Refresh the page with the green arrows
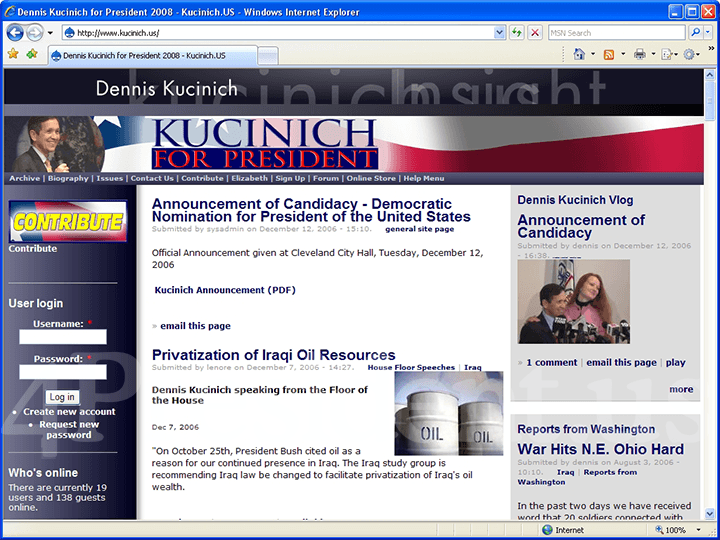Image resolution: width=720 pixels, height=540 pixels. click(x=517, y=33)
